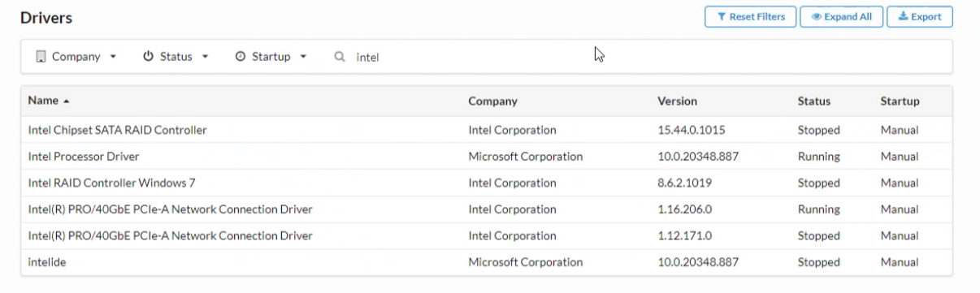Select Intel Chipset SATA RAID Controller row
This screenshot has height=293, width=980.
pyautogui.click(x=487, y=130)
